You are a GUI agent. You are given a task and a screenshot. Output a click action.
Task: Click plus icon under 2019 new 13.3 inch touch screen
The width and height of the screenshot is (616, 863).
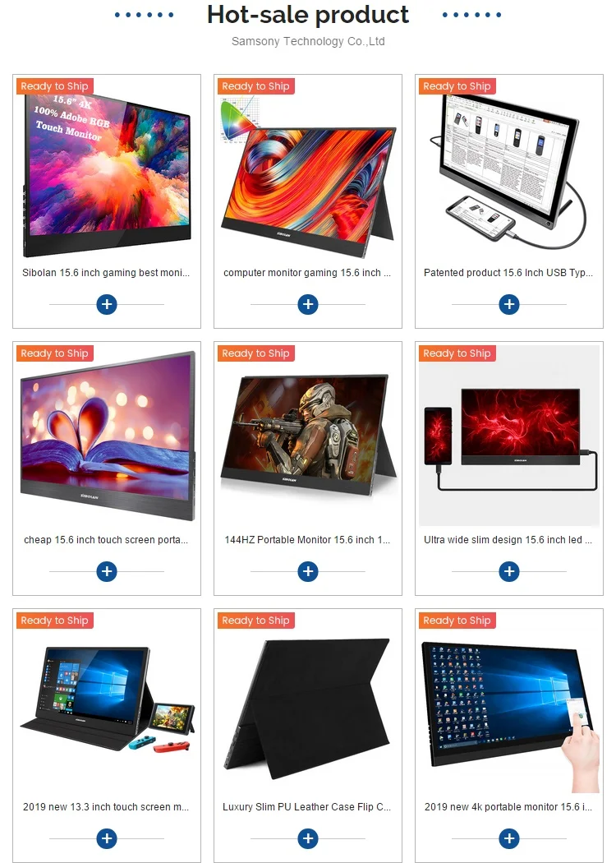[107, 838]
